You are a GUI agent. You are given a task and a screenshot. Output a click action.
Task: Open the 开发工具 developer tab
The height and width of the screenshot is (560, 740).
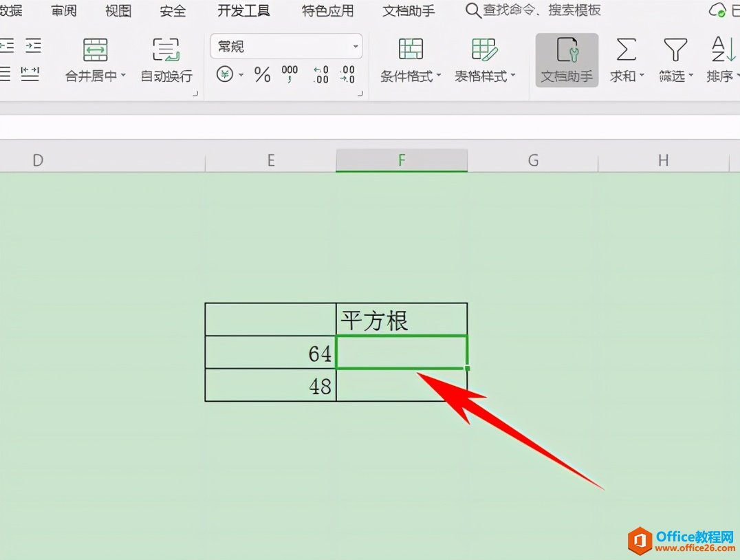point(243,10)
